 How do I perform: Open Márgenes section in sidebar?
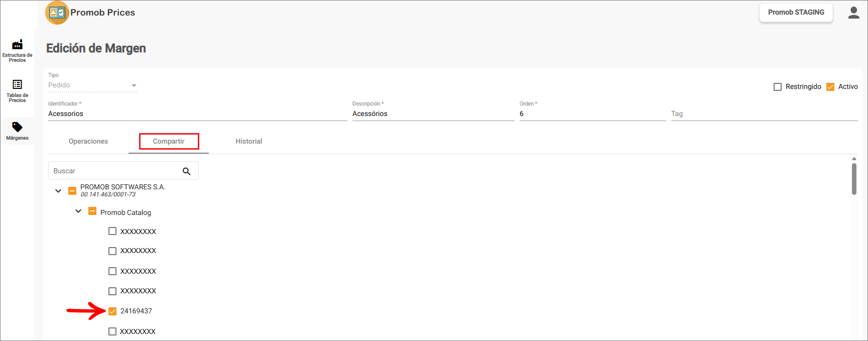click(x=17, y=131)
